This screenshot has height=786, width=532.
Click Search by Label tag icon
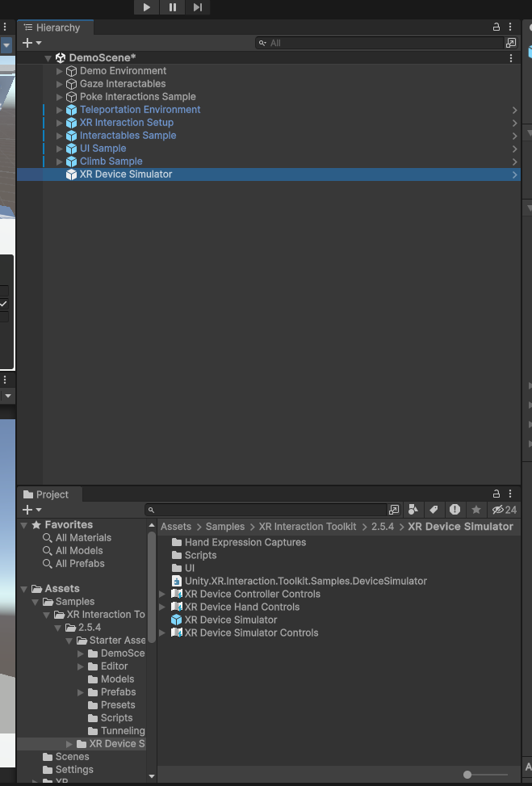coord(434,510)
